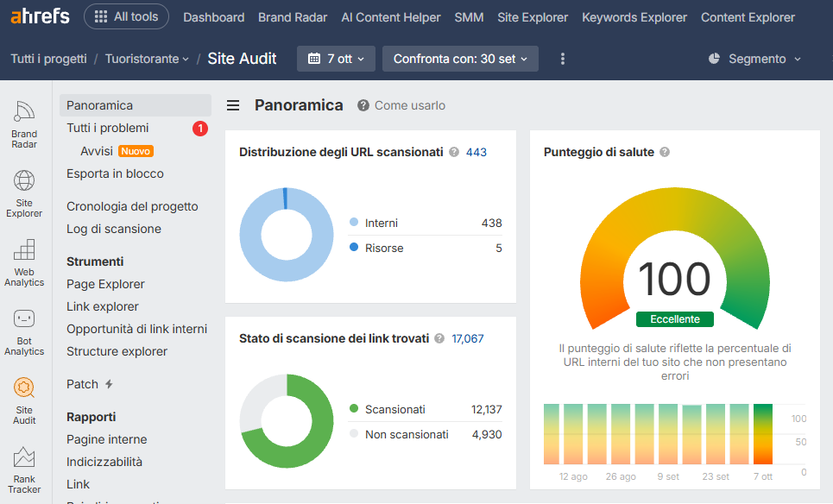Screen dimensions: 833x504
Task: Open Content Explorer in top navigation
Action: [748, 17]
